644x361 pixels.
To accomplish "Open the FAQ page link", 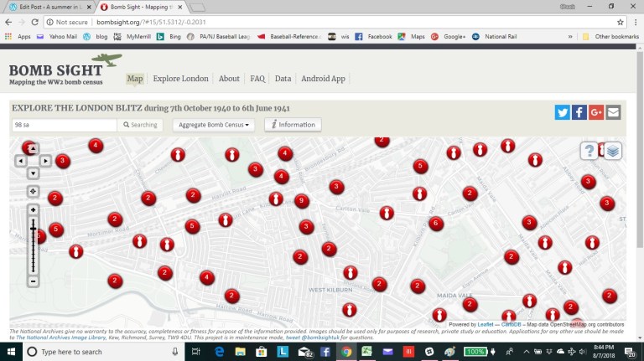I will pyautogui.click(x=257, y=79).
